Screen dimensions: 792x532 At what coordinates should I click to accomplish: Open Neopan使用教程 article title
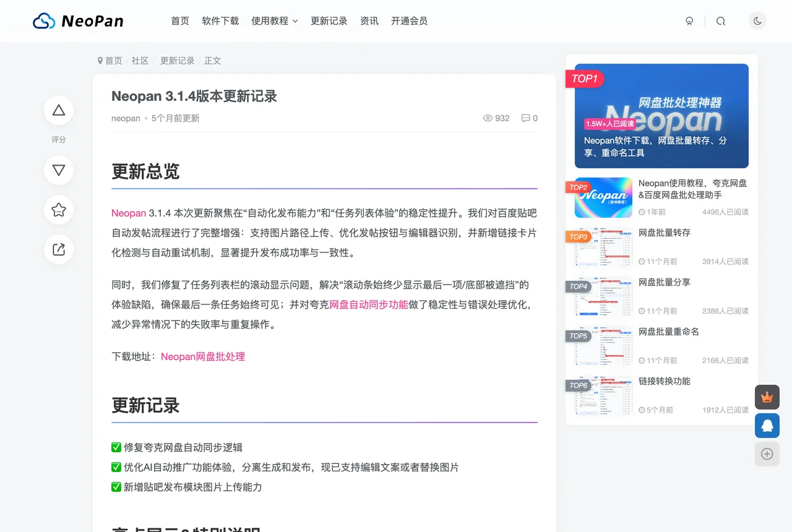coord(693,189)
